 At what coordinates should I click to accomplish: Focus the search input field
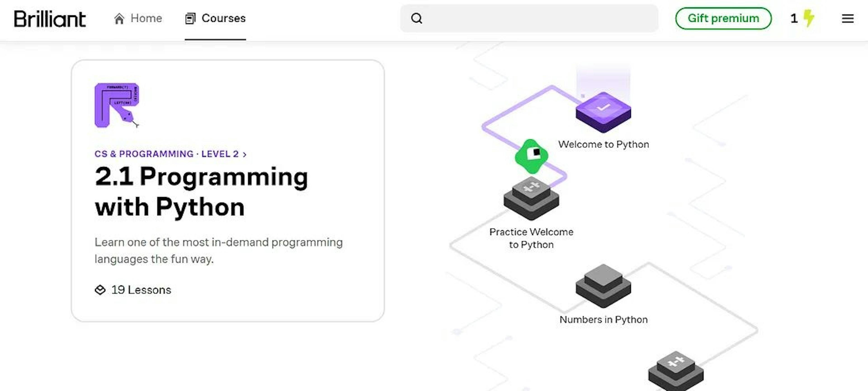(x=529, y=18)
